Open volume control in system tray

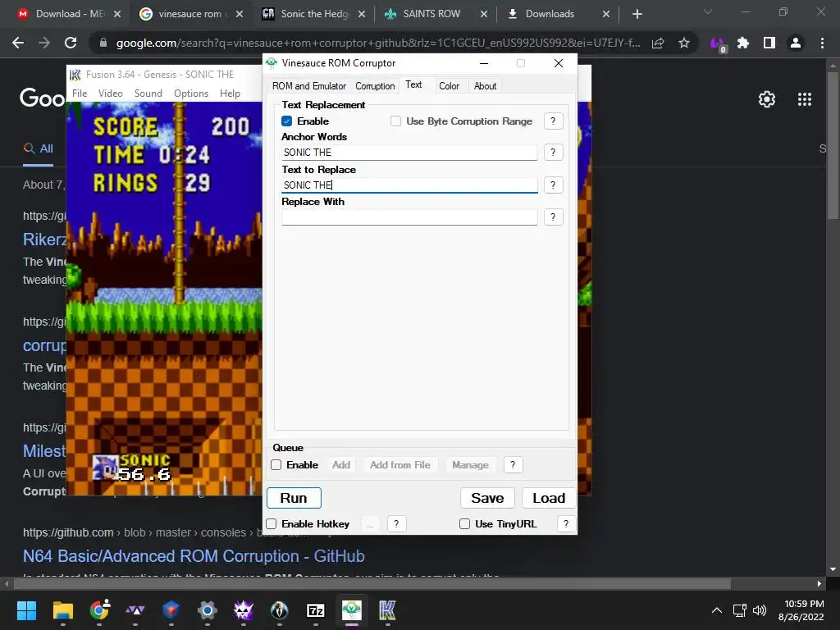759,610
